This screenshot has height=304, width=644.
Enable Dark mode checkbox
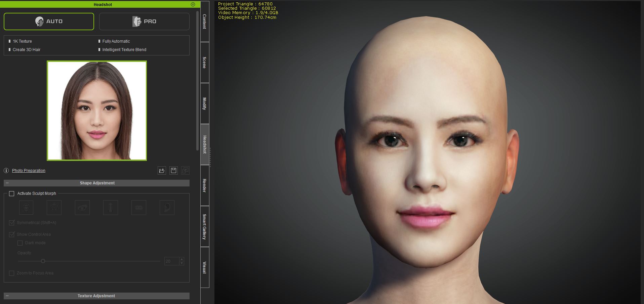point(20,243)
